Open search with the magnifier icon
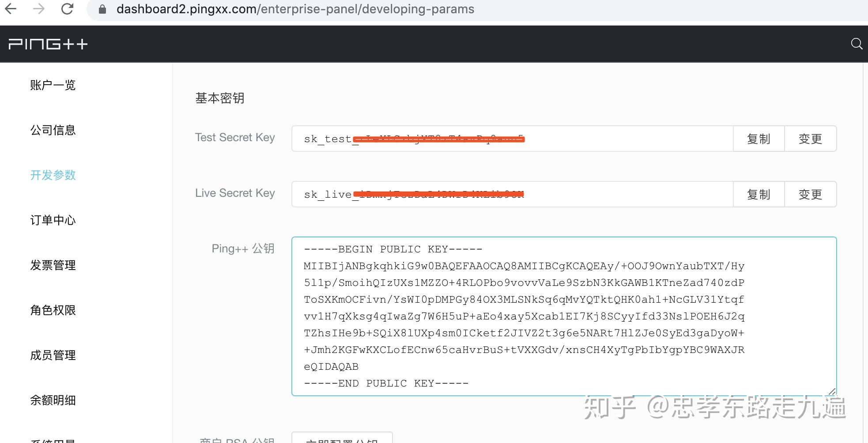The height and width of the screenshot is (443, 868). [857, 44]
